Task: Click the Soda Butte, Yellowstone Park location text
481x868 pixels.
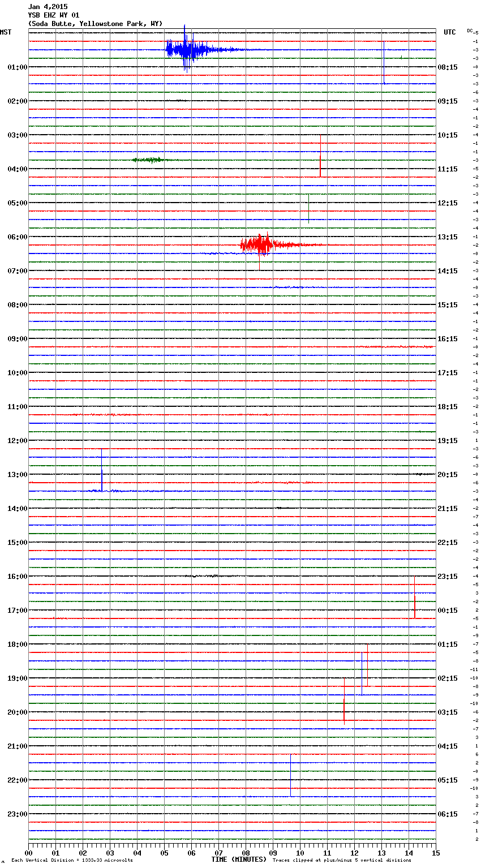Action: (95, 24)
